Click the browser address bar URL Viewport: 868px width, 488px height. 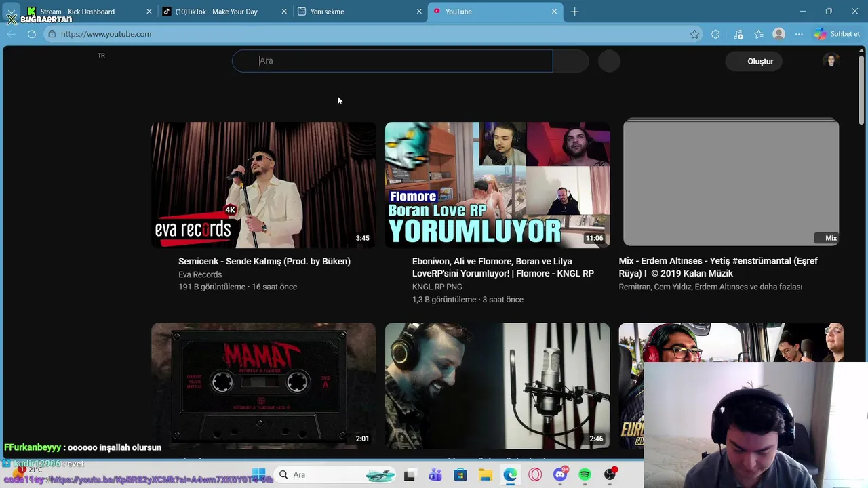106,34
